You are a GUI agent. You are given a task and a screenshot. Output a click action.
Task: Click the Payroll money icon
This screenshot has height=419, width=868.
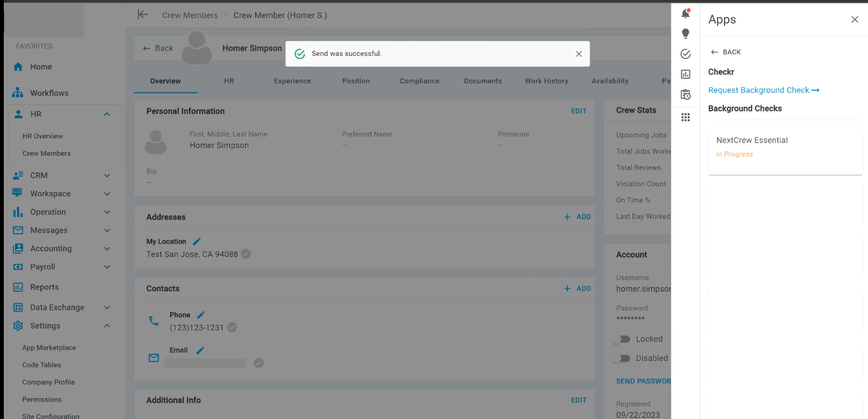pyautogui.click(x=18, y=267)
